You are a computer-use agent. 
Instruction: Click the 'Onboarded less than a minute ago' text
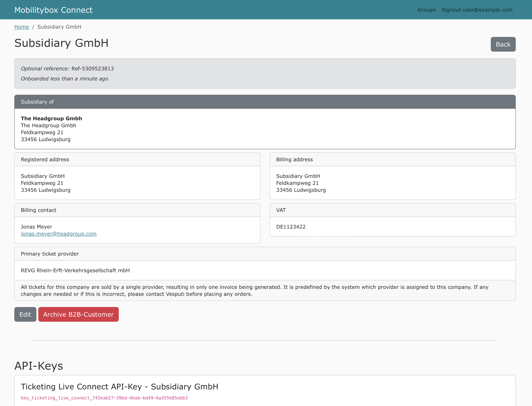point(65,79)
